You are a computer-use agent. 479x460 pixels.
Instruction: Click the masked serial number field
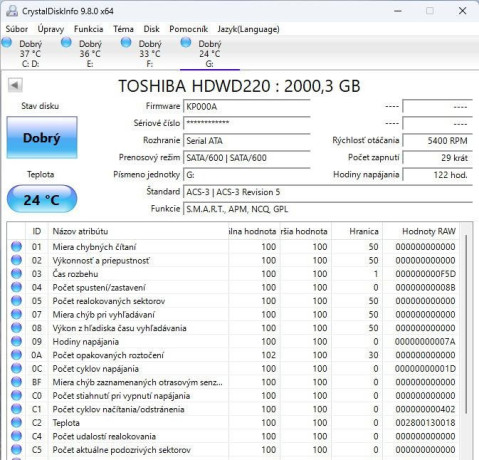247,123
